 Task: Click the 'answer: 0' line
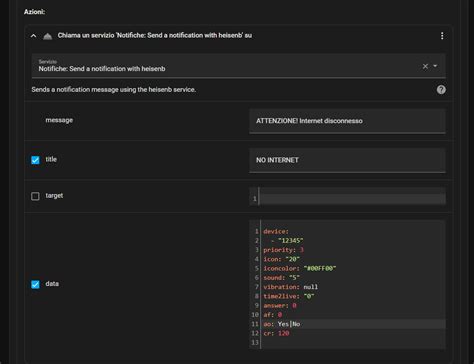[280, 305]
